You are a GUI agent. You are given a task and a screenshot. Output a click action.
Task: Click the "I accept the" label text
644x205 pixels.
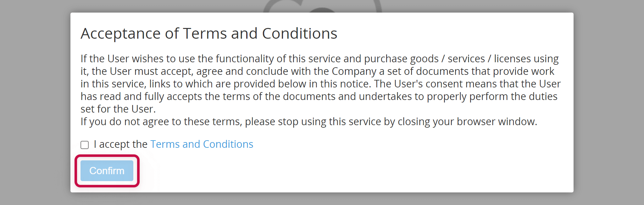120,144
